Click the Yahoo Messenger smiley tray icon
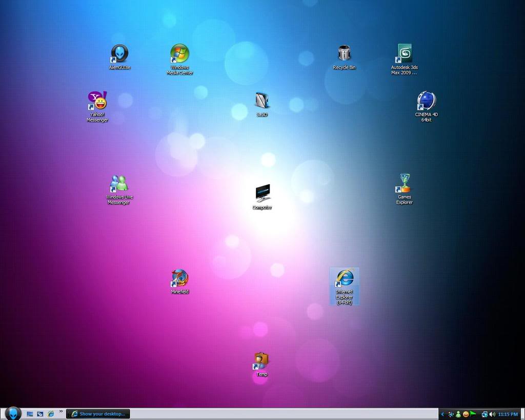Screen dimensions: 525x420 tap(466, 414)
